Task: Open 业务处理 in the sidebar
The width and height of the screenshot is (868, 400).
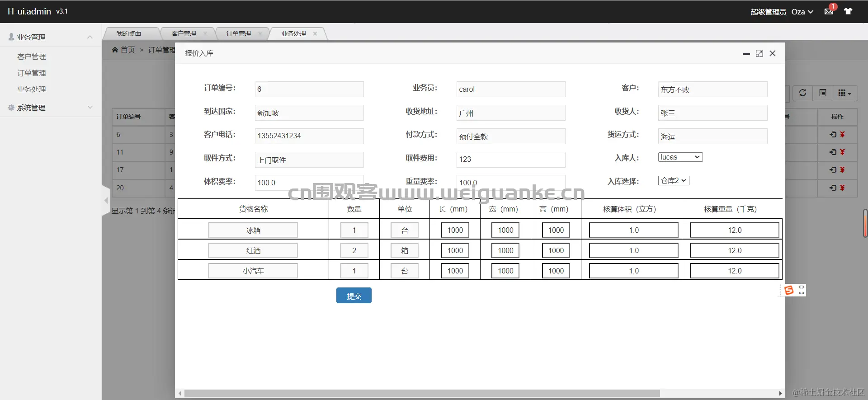Action: point(32,89)
